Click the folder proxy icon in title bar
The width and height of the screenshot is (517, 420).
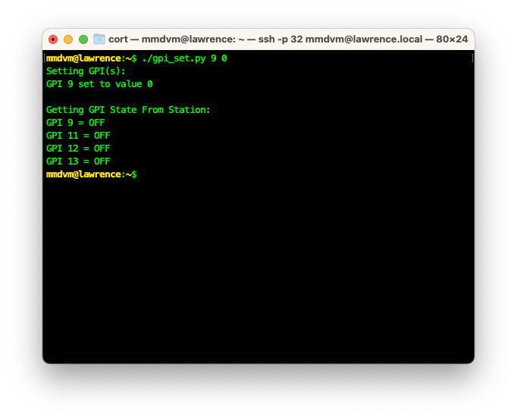[x=99, y=39]
